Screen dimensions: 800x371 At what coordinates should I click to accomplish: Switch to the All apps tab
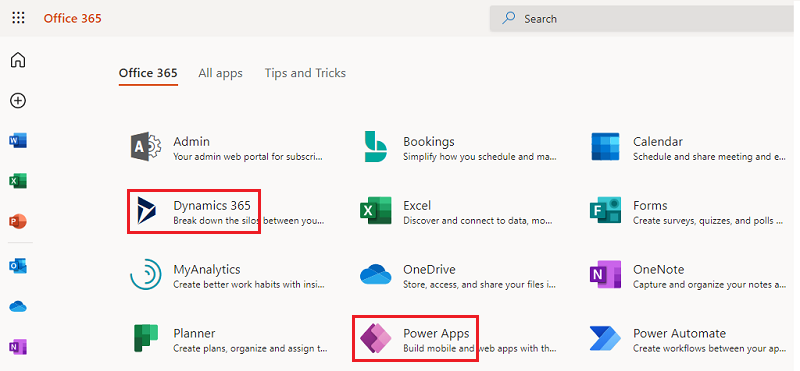[x=220, y=73]
